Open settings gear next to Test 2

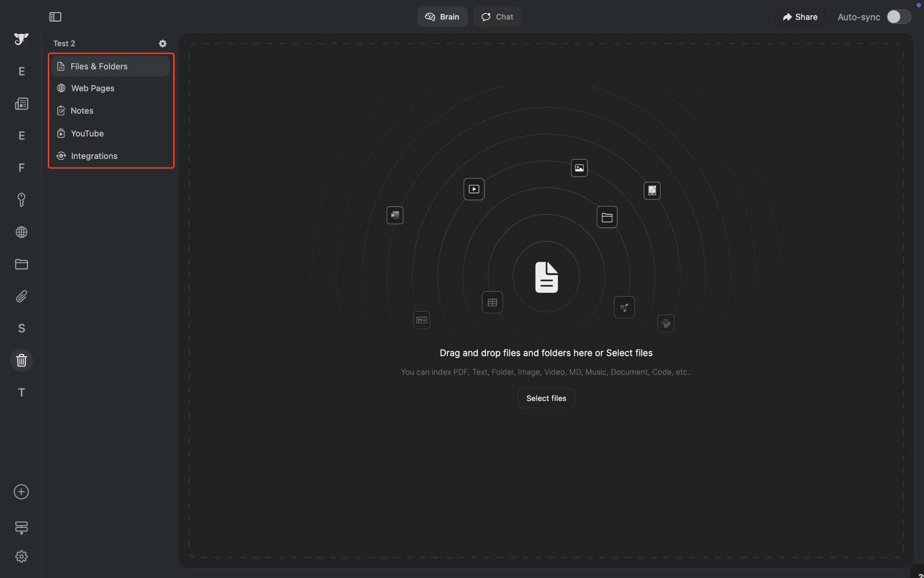[x=162, y=43]
